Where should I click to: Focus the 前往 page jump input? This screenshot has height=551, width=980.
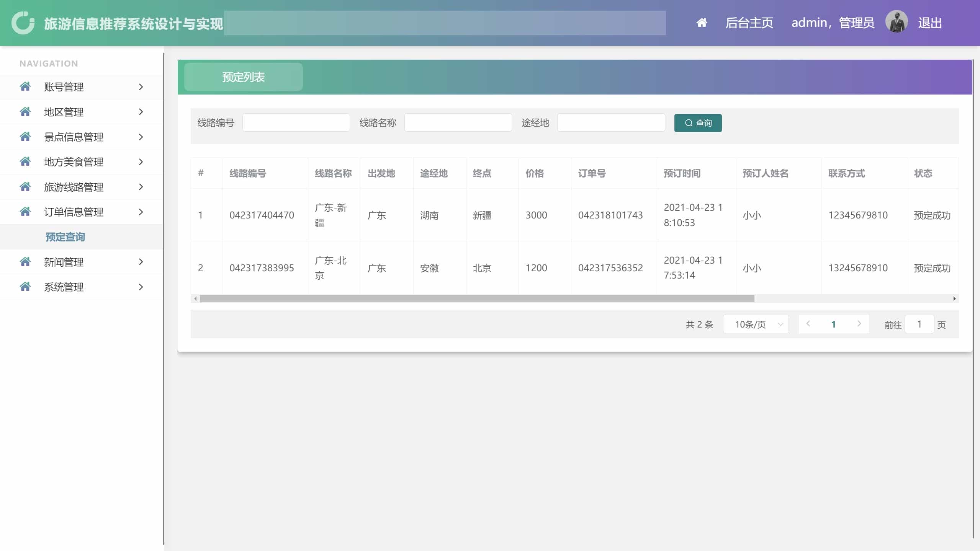[x=919, y=324]
